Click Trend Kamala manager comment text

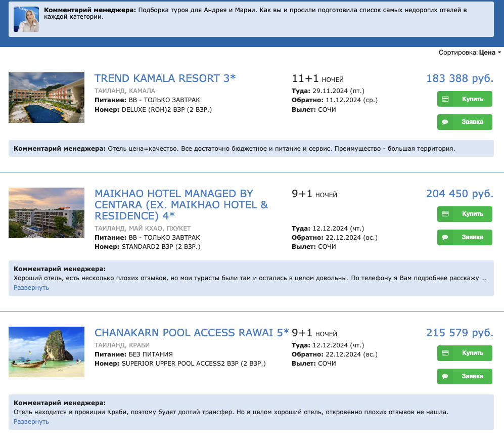click(235, 149)
